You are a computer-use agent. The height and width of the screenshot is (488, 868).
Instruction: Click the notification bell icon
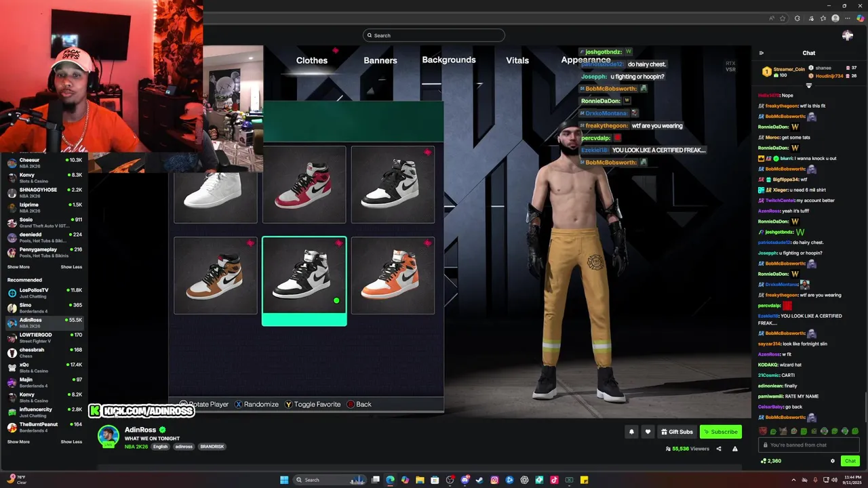631,432
